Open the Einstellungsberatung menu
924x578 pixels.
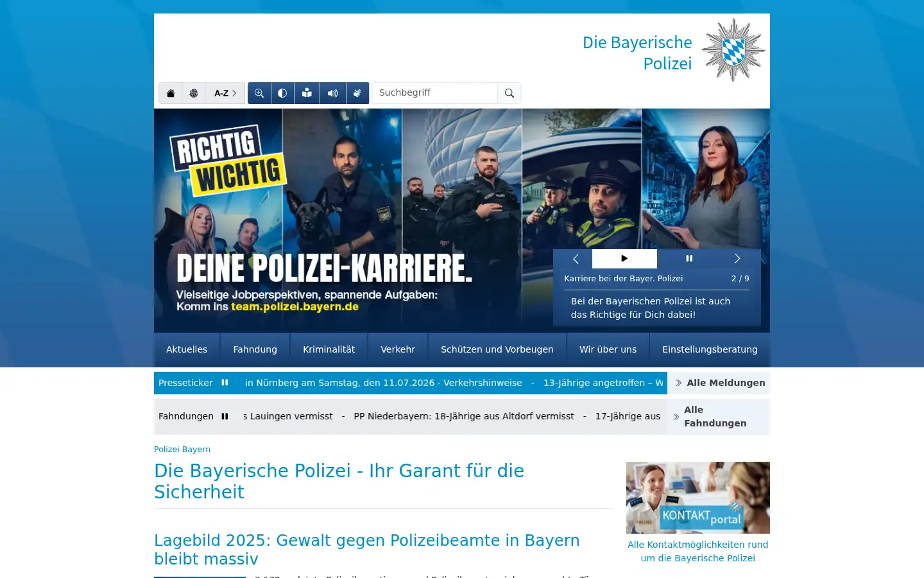click(x=710, y=349)
